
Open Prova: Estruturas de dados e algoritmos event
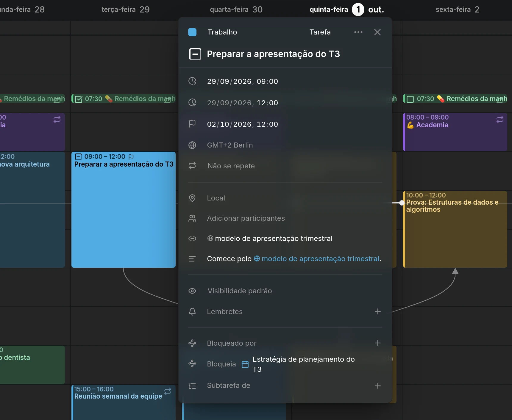point(455,229)
